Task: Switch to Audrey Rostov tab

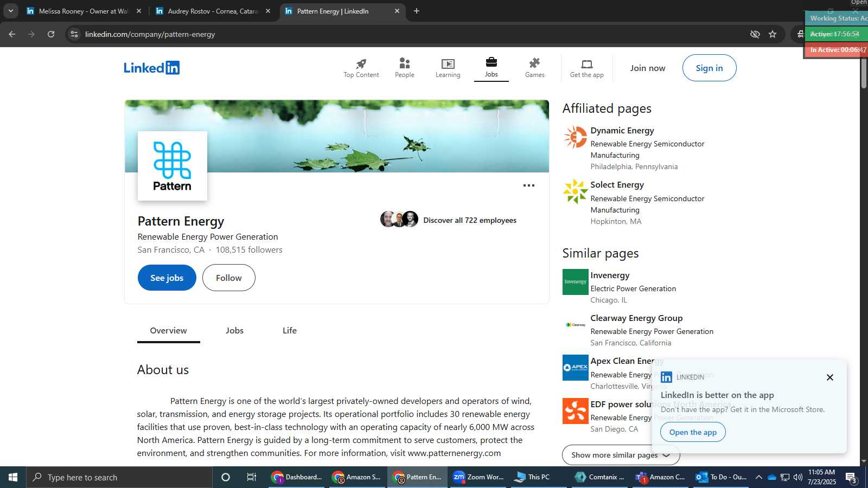Action: (x=212, y=11)
